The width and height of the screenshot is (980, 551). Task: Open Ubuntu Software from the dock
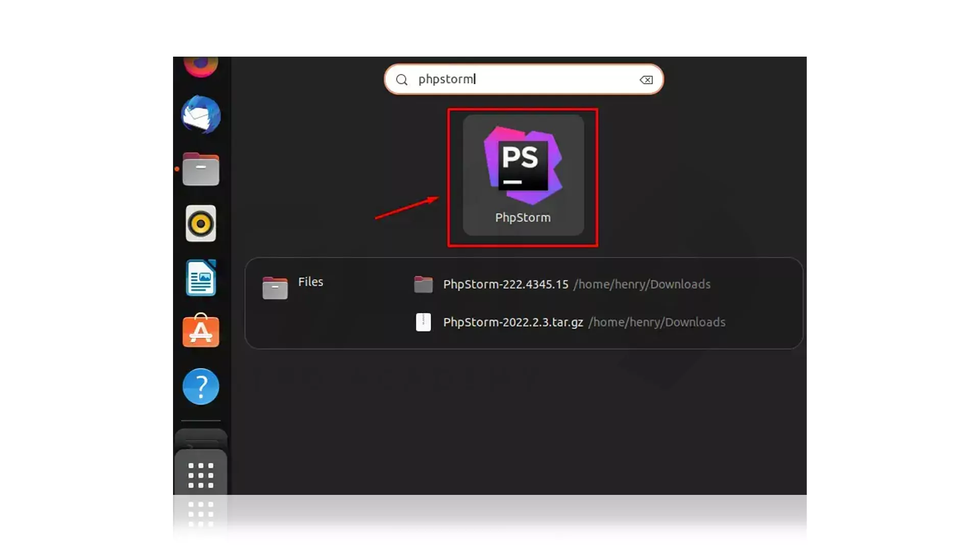pyautogui.click(x=201, y=331)
